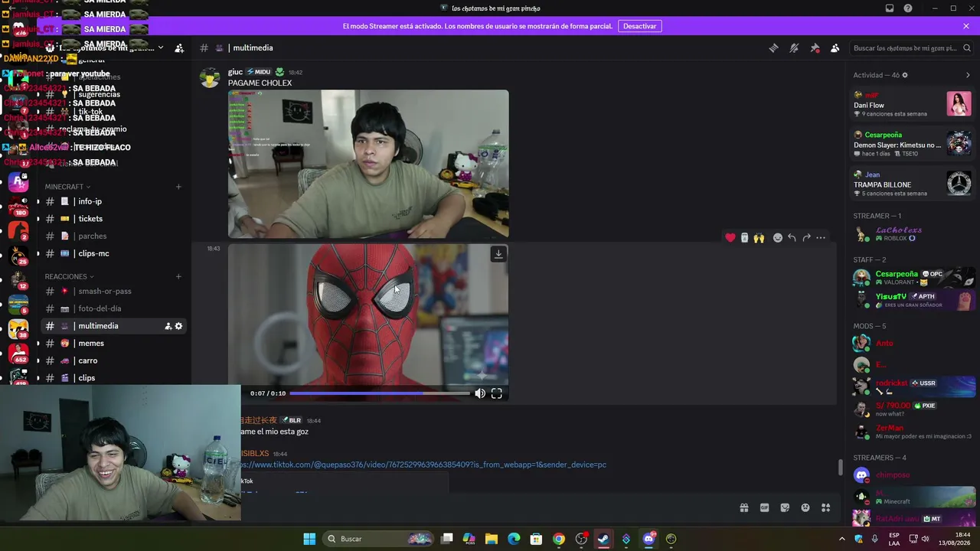The width and height of the screenshot is (980, 551).
Task: Open the giuc webcam image attachment
Action: point(368,164)
